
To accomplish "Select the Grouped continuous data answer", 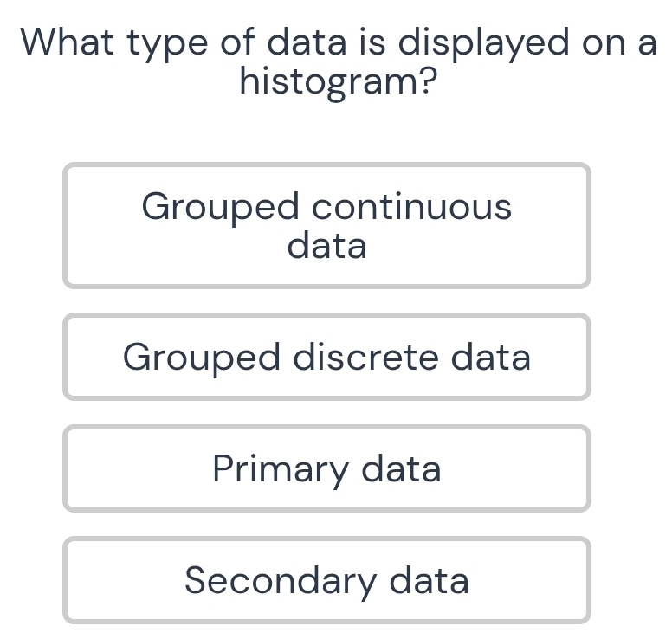I will point(326,225).
